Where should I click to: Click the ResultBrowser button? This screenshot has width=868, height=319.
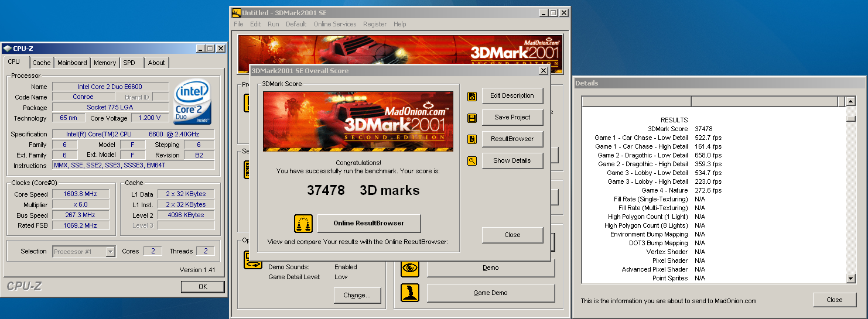[512, 139]
